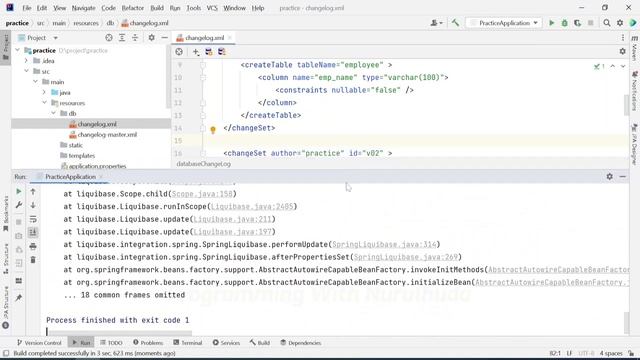Image resolution: width=640 pixels, height=360 pixels.
Task: Jump to next highlighted problem arrow
Action: pos(623,66)
